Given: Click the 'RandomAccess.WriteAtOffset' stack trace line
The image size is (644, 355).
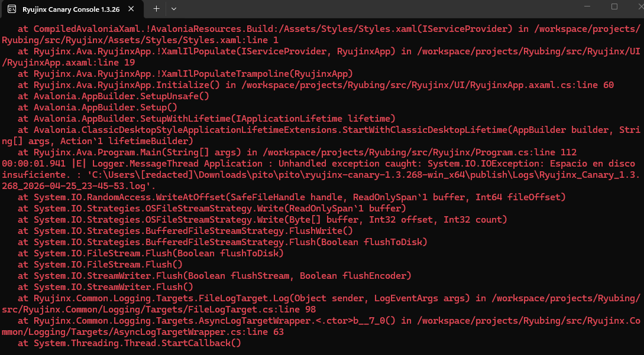Looking at the screenshot, I should pos(292,197).
